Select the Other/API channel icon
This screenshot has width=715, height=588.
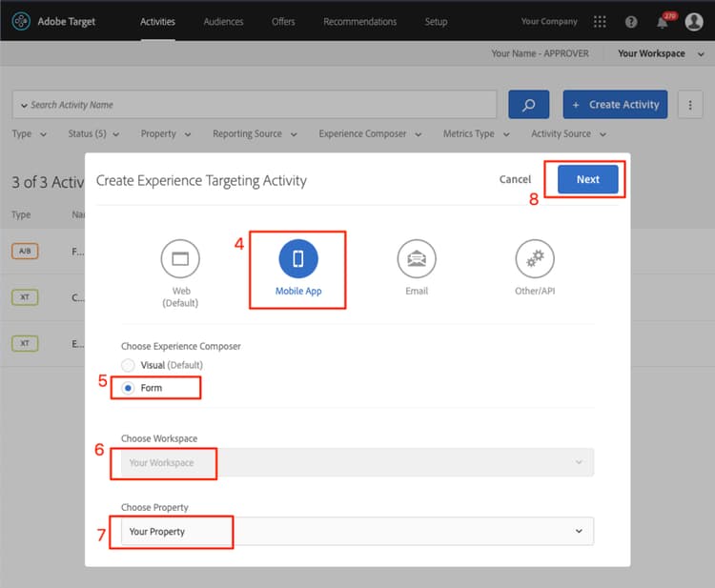[535, 258]
